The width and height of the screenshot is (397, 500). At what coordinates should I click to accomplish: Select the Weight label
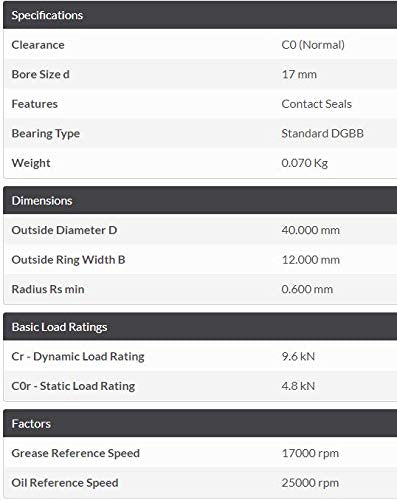(x=31, y=163)
